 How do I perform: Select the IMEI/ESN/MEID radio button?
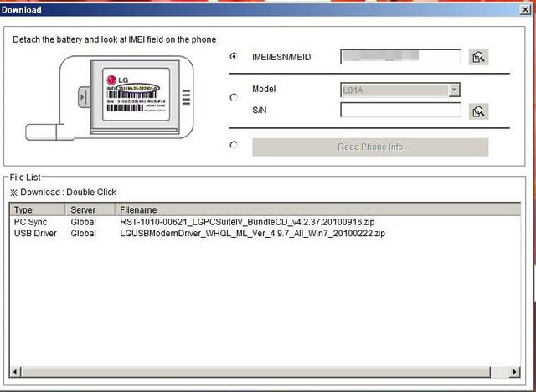pos(234,57)
